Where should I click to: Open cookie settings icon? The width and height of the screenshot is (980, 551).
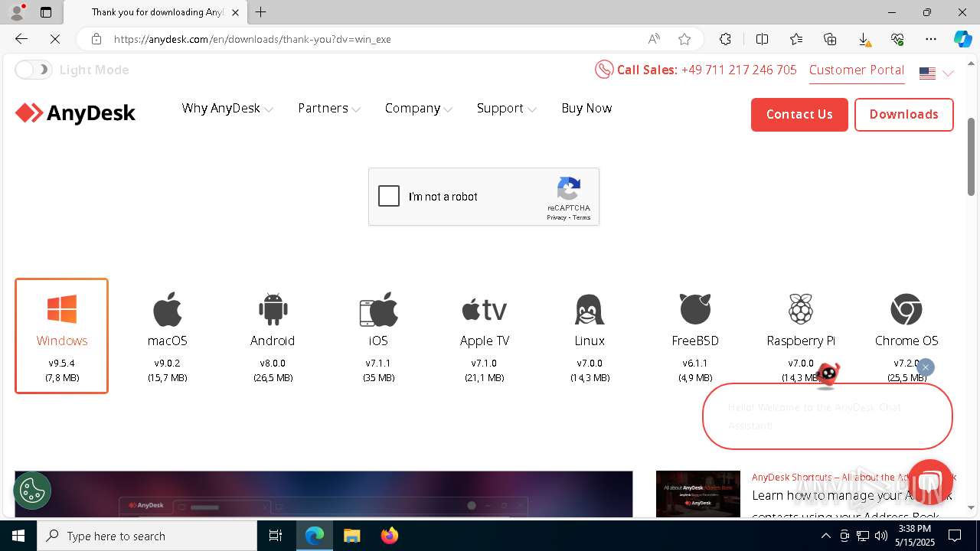(32, 491)
